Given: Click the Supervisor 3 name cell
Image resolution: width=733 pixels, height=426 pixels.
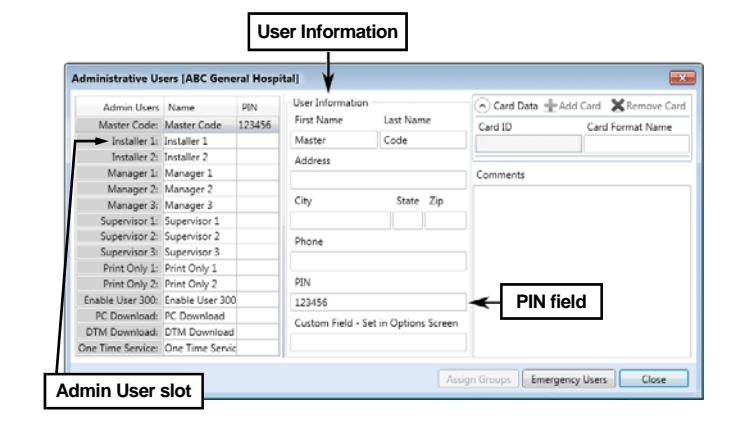Looking at the screenshot, I should 200,252.
